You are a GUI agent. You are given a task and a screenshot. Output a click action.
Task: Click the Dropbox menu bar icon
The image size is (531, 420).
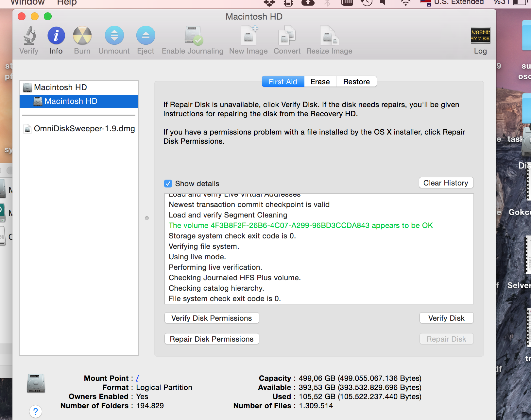pyautogui.click(x=269, y=3)
